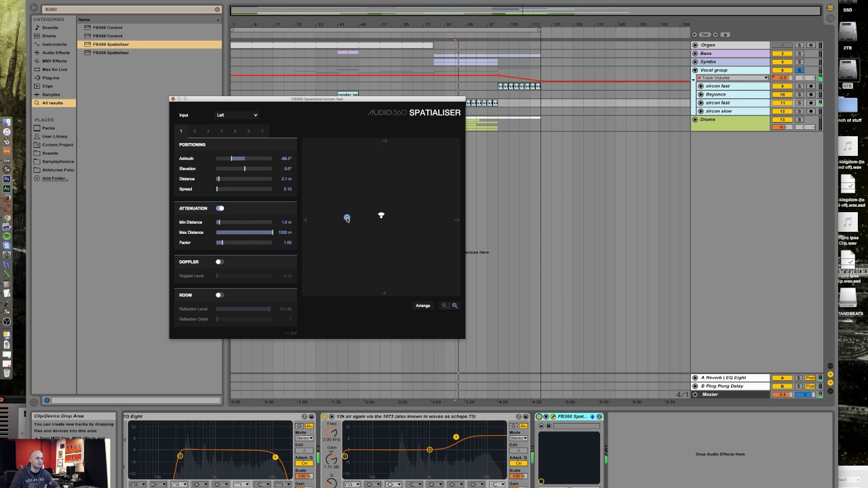
Task: Switch to source tab 7 in Spatialiser
Action: click(x=262, y=131)
